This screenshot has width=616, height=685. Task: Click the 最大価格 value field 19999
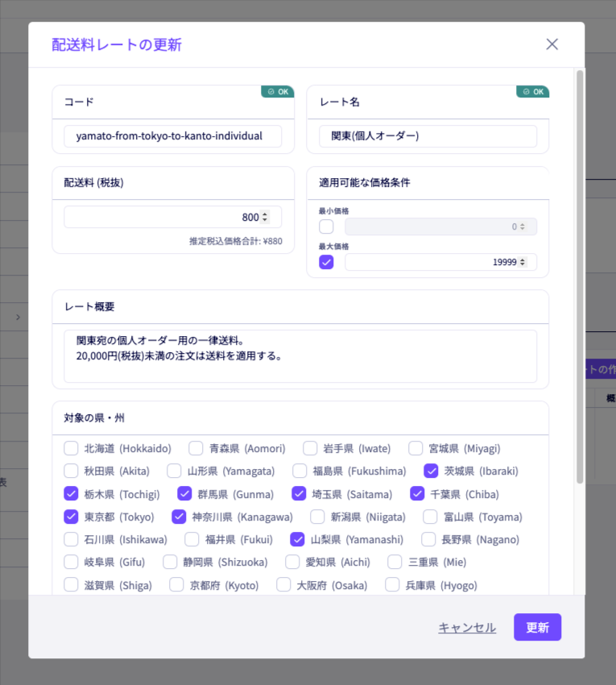point(440,262)
